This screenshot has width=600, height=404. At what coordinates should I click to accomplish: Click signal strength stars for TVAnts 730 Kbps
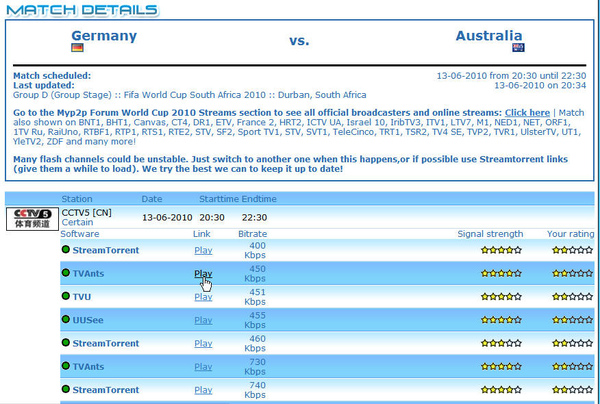point(501,367)
